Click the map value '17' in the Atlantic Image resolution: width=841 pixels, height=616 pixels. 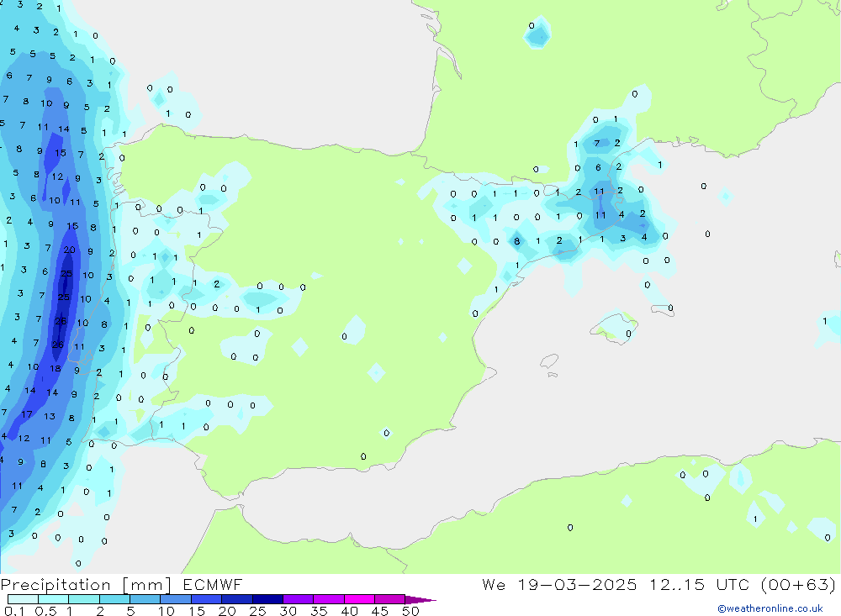click(26, 413)
